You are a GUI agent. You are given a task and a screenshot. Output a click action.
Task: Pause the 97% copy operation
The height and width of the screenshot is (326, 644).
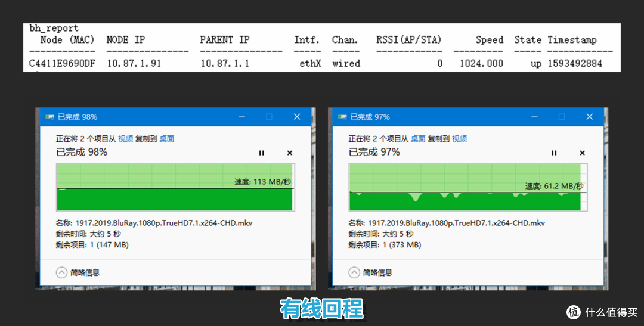554,153
